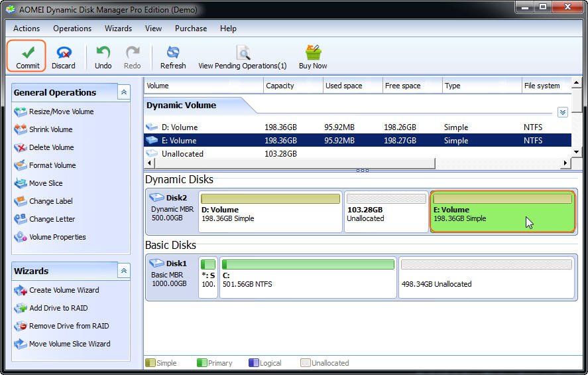Image resolution: width=588 pixels, height=375 pixels.
Task: Open the Operations menu
Action: click(x=72, y=29)
